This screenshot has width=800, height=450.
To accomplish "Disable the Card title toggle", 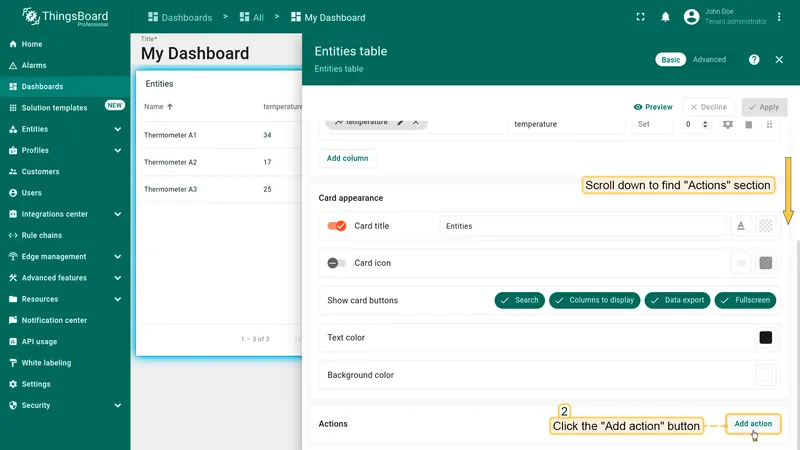I will point(337,226).
